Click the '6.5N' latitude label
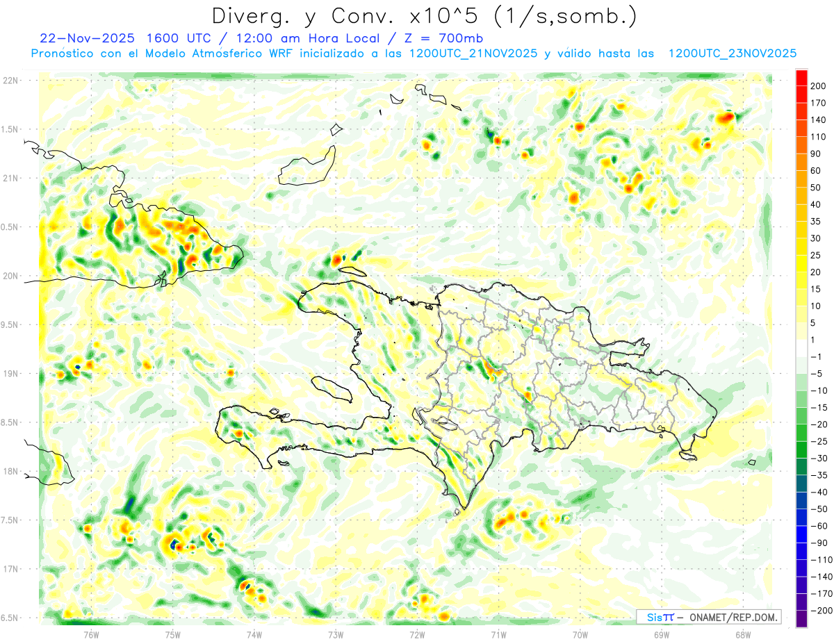 pos(10,618)
